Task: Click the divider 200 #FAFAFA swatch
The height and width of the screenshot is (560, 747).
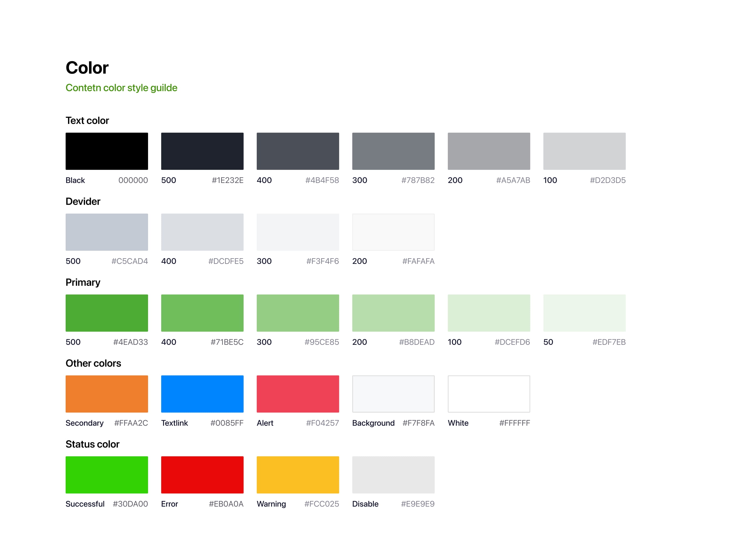Action: (393, 232)
